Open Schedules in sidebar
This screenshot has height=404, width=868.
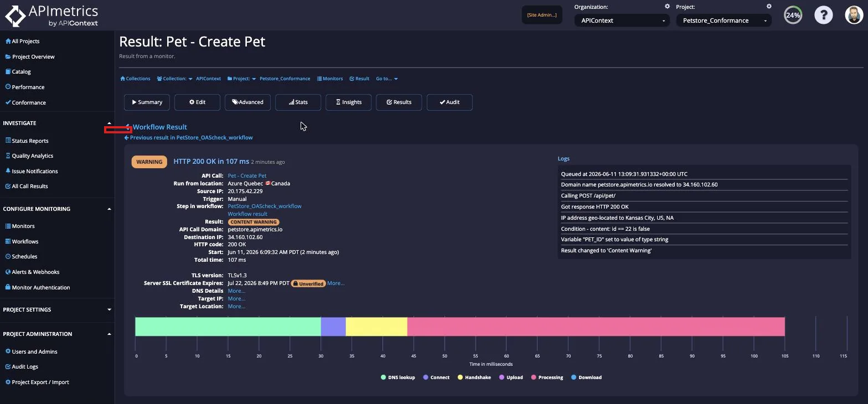coord(21,256)
